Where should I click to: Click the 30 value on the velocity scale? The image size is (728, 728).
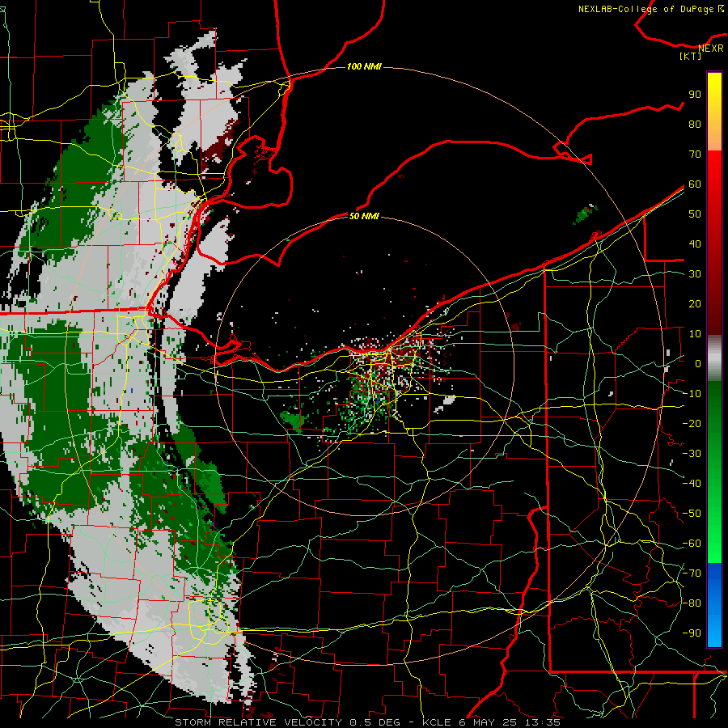695,274
